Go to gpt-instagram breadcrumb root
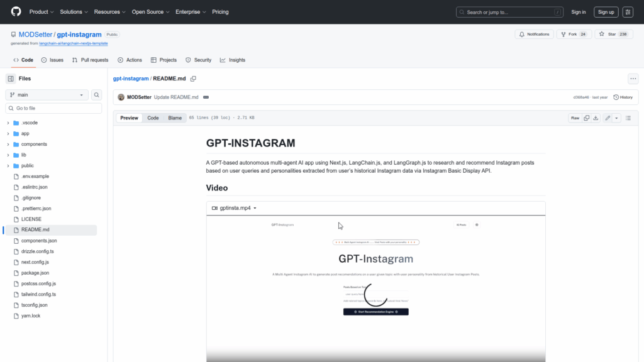 (x=131, y=79)
